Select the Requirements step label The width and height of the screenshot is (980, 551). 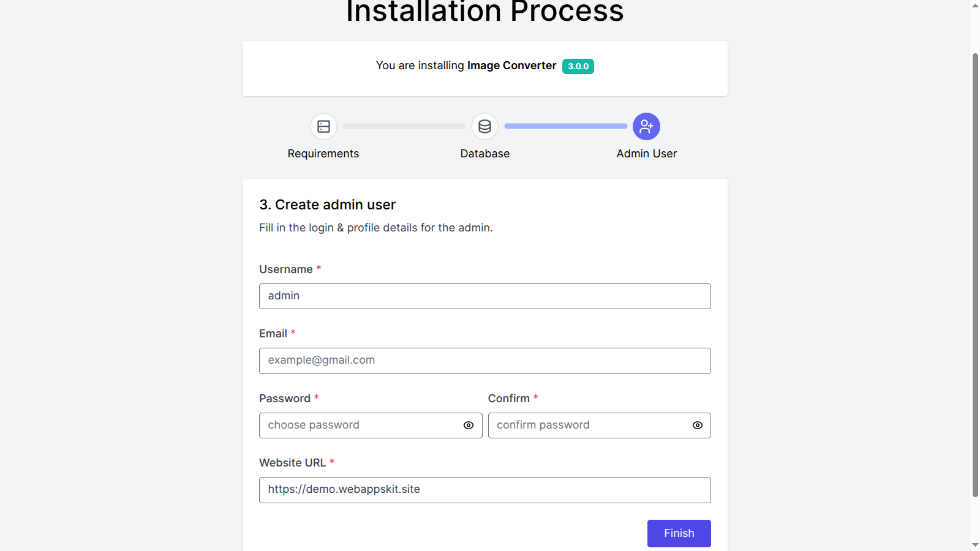pyautogui.click(x=323, y=154)
